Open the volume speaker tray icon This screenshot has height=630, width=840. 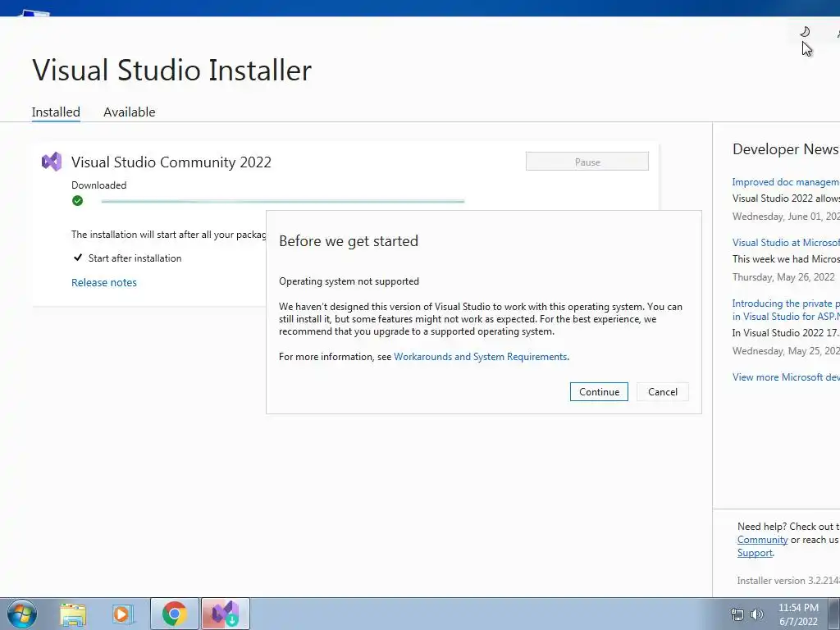757,614
